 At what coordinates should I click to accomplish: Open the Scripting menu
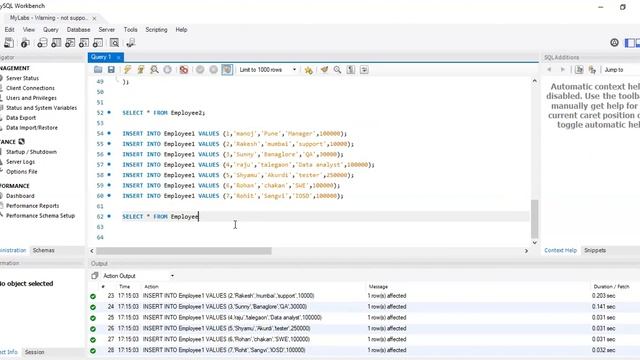click(156, 30)
